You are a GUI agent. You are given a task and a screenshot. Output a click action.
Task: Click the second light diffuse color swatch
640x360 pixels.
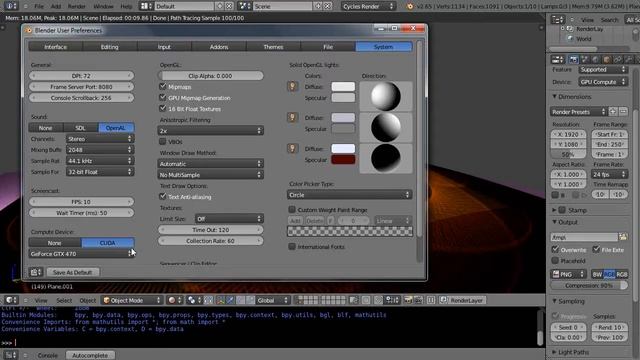pyautogui.click(x=343, y=118)
